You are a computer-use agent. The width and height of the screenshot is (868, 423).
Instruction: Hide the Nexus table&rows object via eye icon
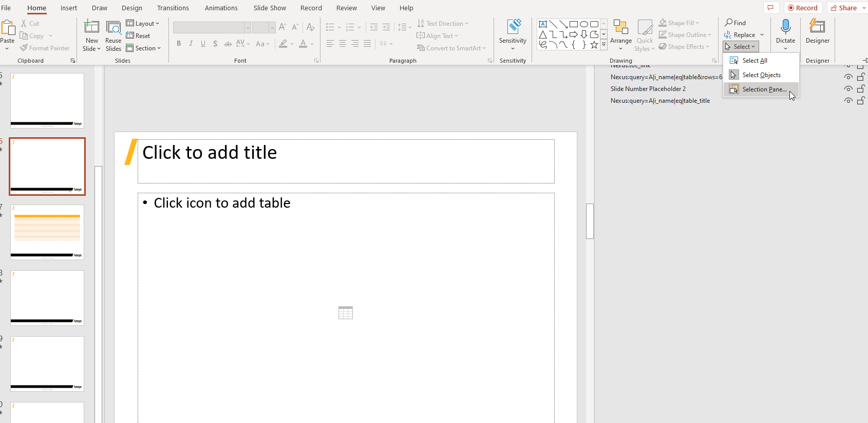[848, 77]
